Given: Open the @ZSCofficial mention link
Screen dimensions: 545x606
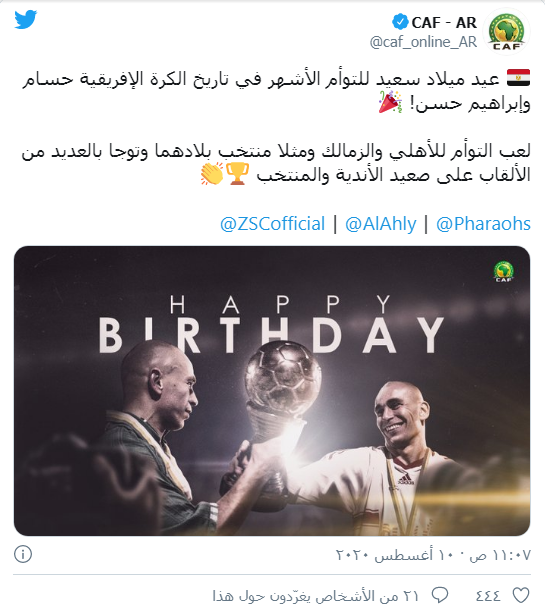Looking at the screenshot, I should pyautogui.click(x=272, y=224).
